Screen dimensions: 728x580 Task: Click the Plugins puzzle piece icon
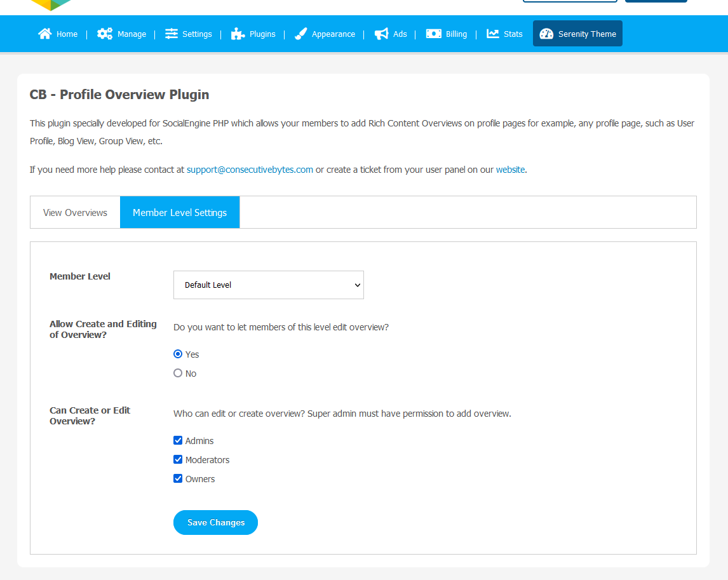(x=238, y=34)
